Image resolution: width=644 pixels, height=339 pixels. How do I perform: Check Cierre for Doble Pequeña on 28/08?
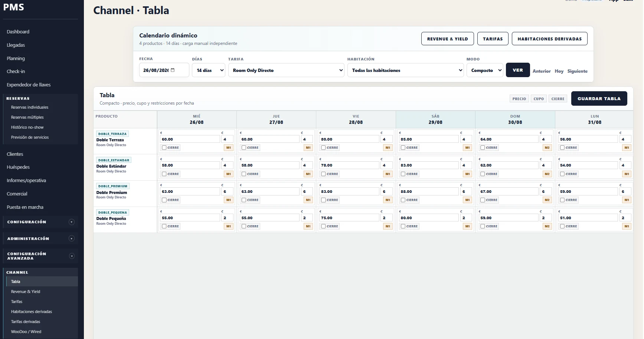pos(323,226)
